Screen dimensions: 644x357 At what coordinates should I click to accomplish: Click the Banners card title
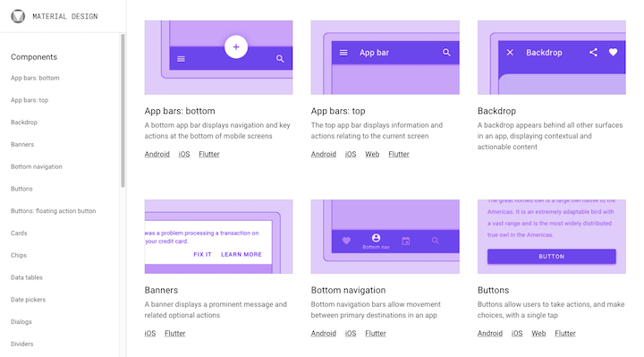pyautogui.click(x=161, y=290)
